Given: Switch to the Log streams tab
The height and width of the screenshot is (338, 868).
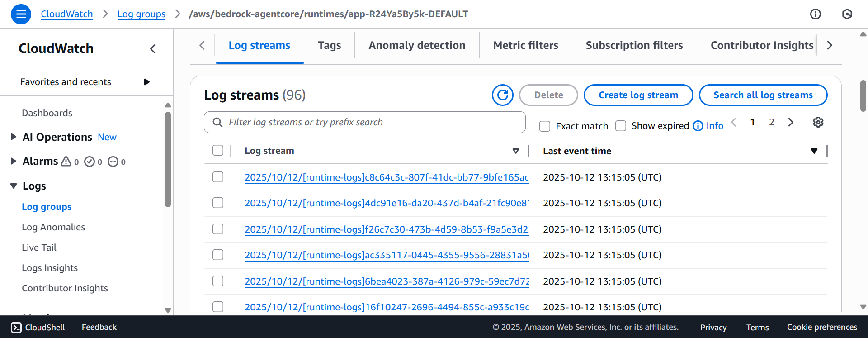Looking at the screenshot, I should click(259, 45).
